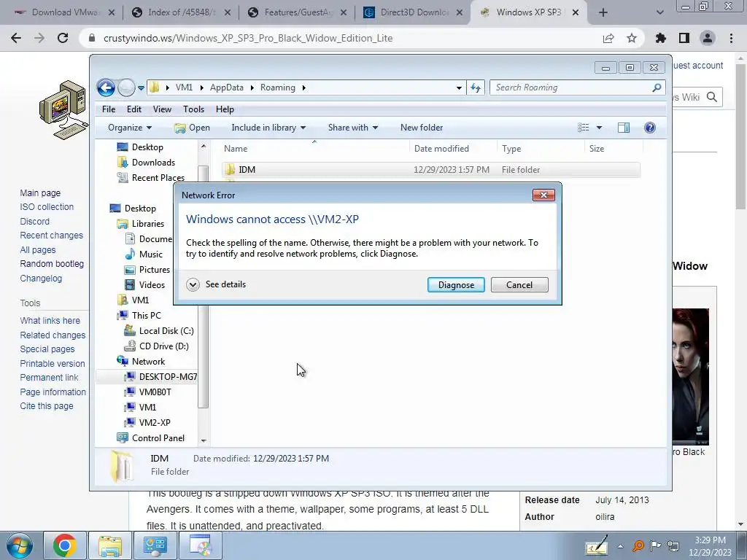Click Chrome's bookmark star icon

click(x=632, y=38)
